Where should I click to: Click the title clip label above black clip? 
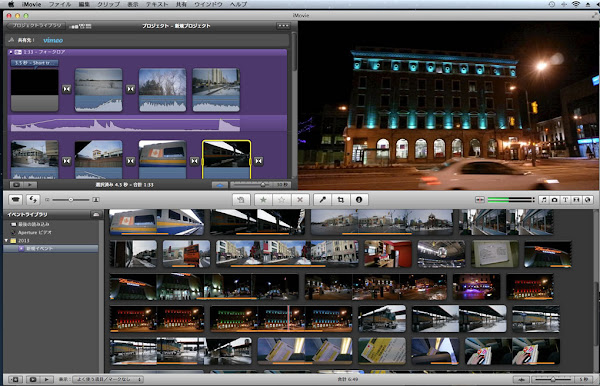34,63
